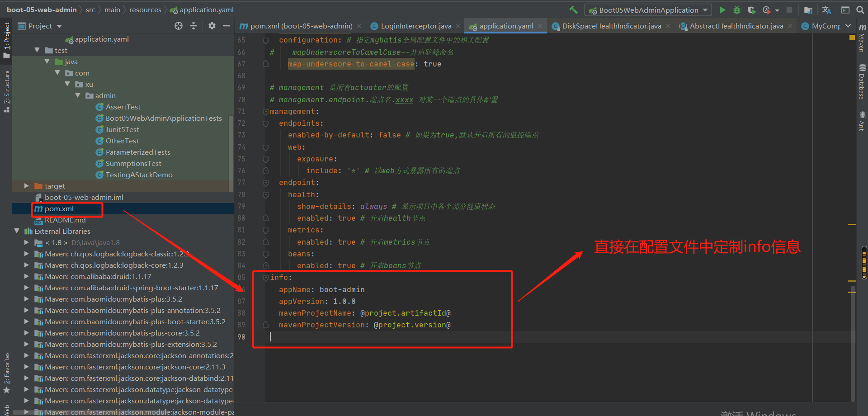Switch to the MyComp tab
This screenshot has width=868, height=416.
coord(821,26)
